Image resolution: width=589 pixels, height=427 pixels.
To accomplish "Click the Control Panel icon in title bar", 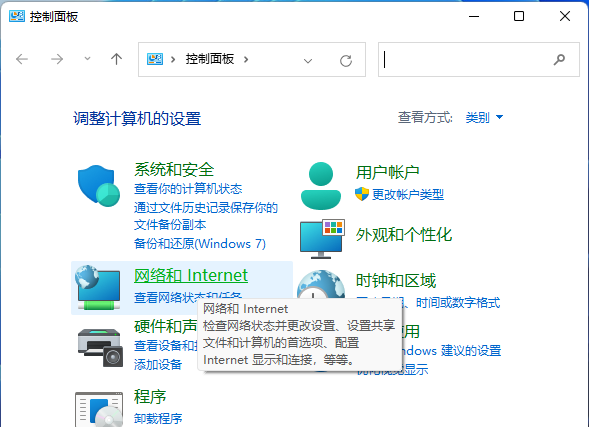I will tap(17, 17).
